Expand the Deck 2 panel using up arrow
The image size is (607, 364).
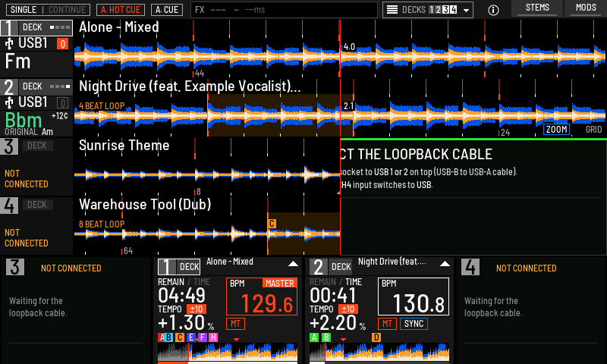445,264
